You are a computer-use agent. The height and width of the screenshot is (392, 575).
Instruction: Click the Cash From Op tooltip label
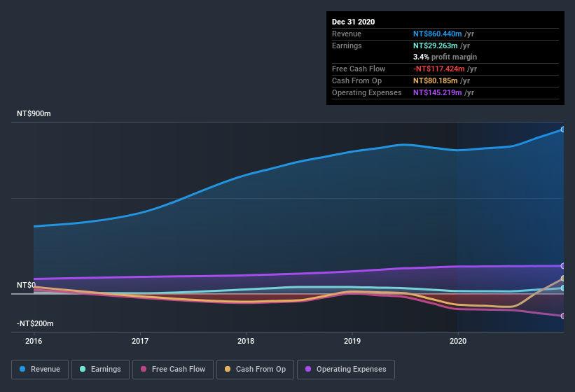pyautogui.click(x=356, y=80)
